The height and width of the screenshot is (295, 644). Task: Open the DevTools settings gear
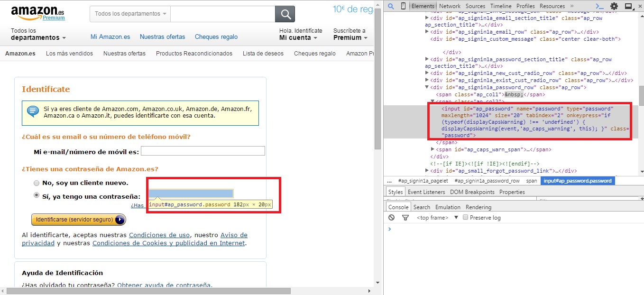point(614,6)
